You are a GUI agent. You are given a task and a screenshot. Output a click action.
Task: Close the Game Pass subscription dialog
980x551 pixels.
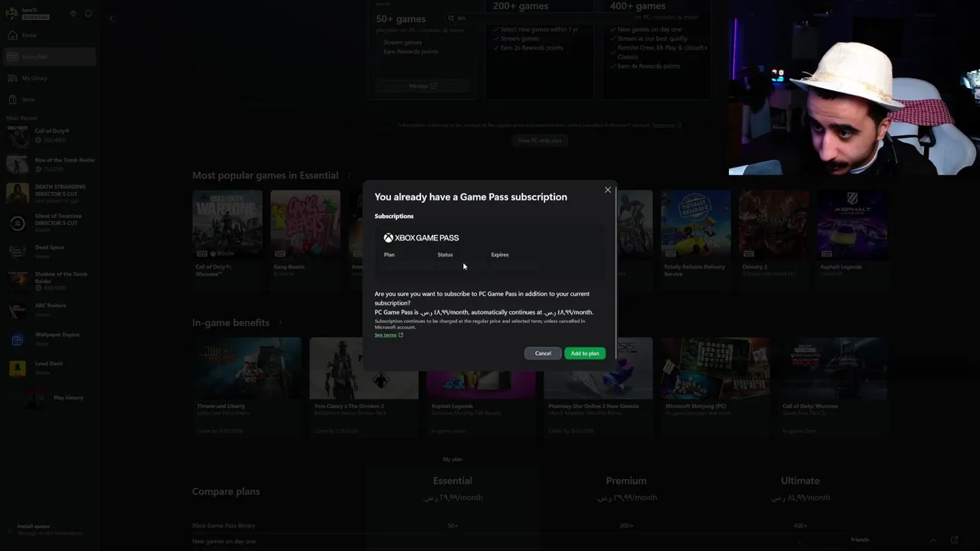coord(608,190)
